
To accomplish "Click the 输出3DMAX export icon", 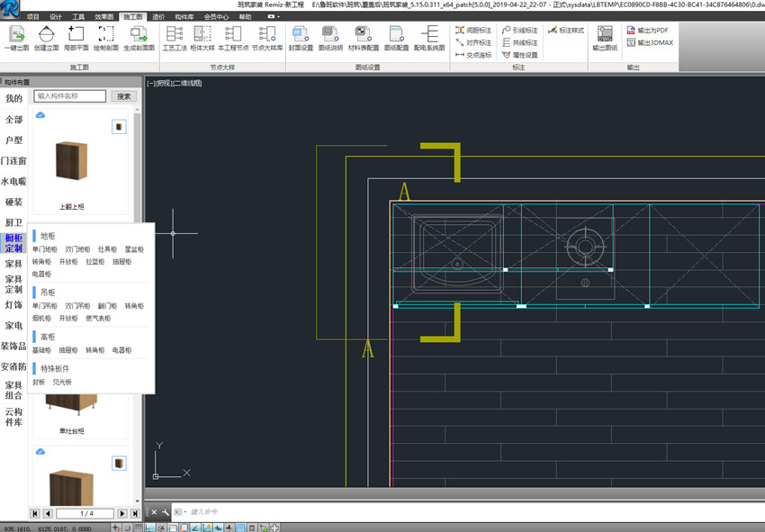I will (650, 42).
